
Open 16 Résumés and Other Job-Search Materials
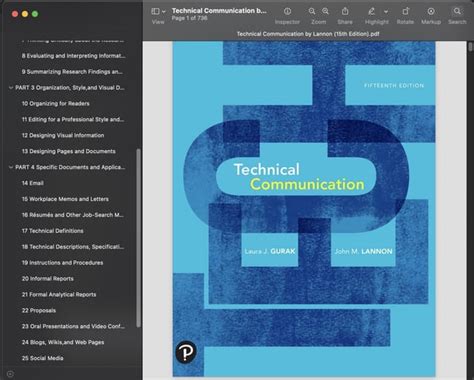click(73, 215)
